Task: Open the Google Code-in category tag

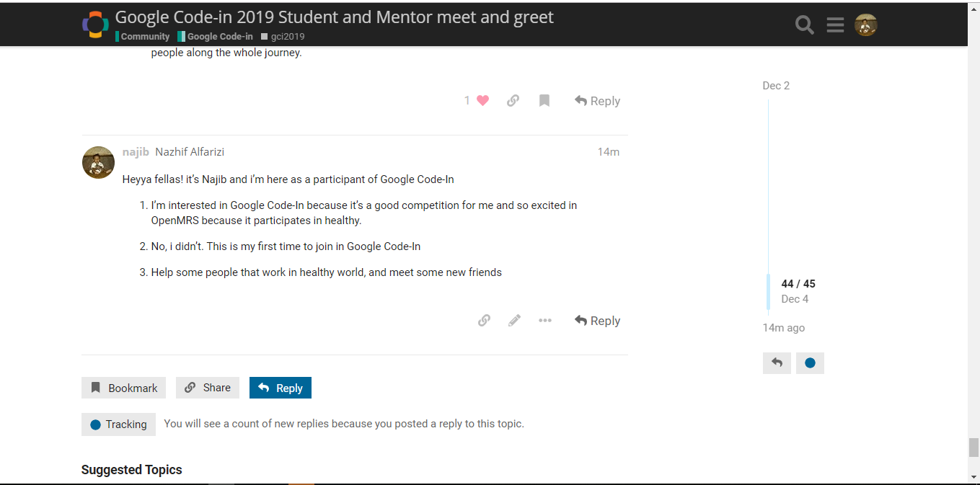Action: pos(216,36)
